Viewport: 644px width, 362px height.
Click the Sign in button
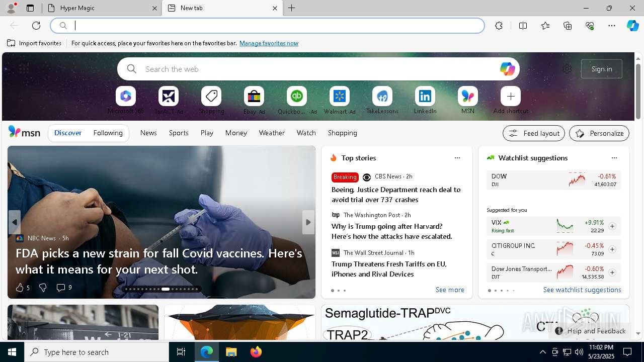602,69
